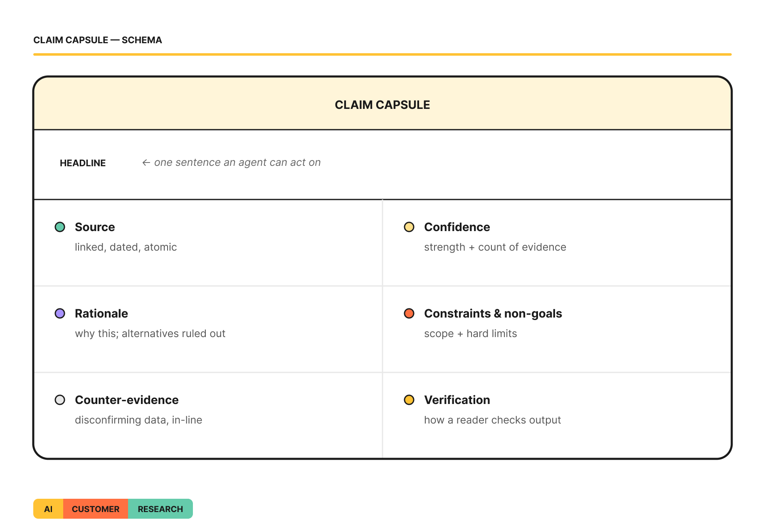Open the Rationale section title
The width and height of the screenshot is (765, 532).
[101, 313]
